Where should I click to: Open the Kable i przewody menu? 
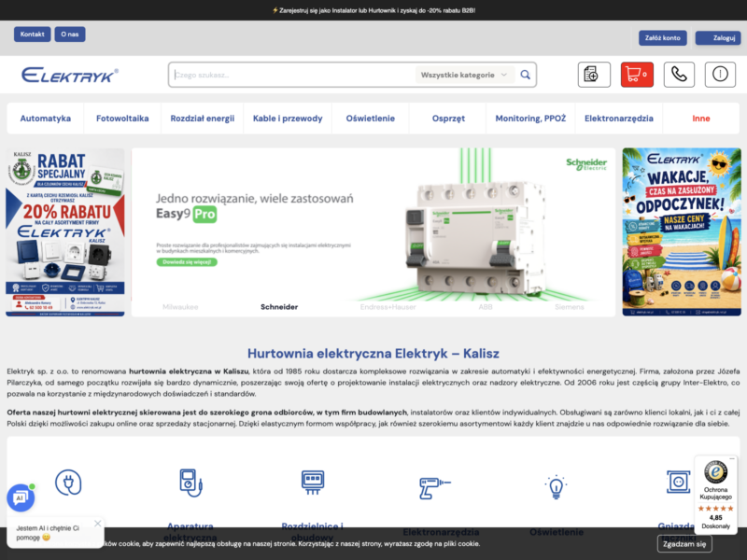click(288, 119)
